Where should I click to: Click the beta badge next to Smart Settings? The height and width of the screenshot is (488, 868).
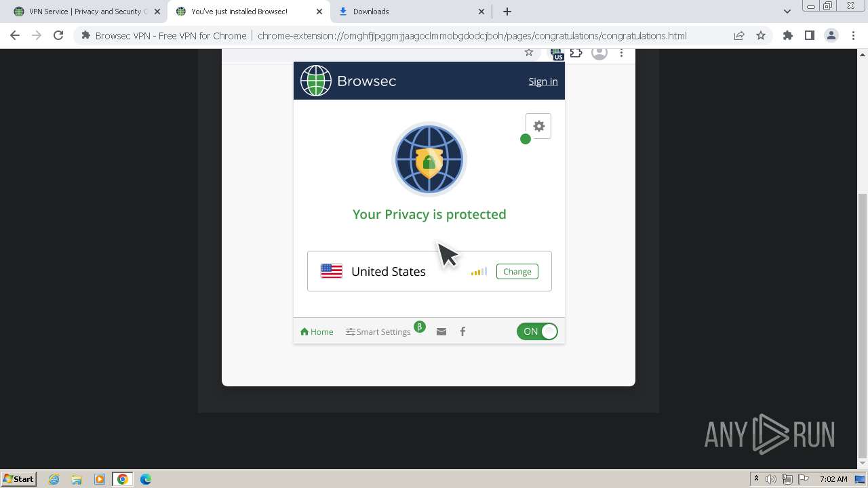click(420, 327)
